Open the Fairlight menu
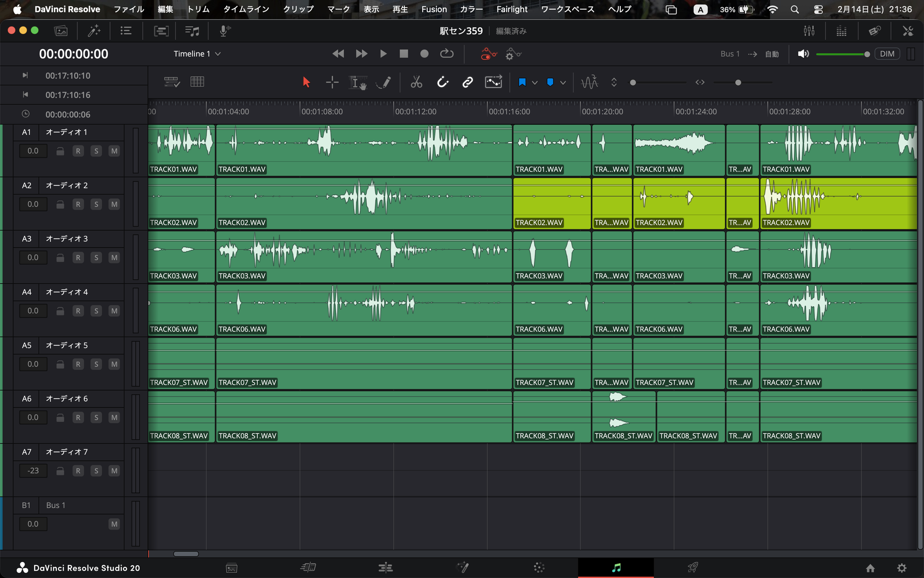 [512, 9]
